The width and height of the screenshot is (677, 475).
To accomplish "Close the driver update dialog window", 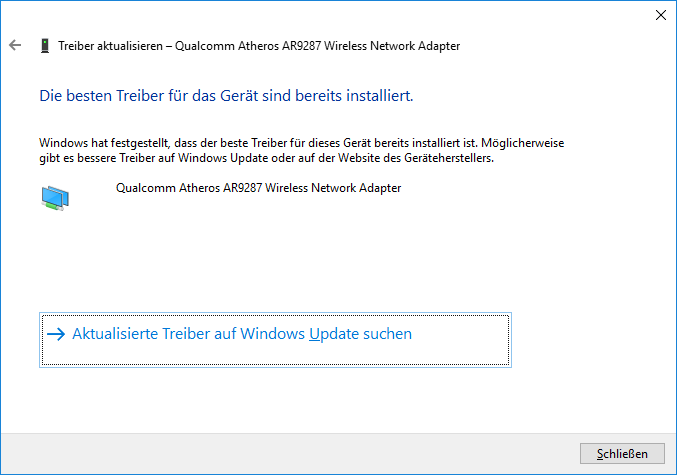I will coord(661,15).
